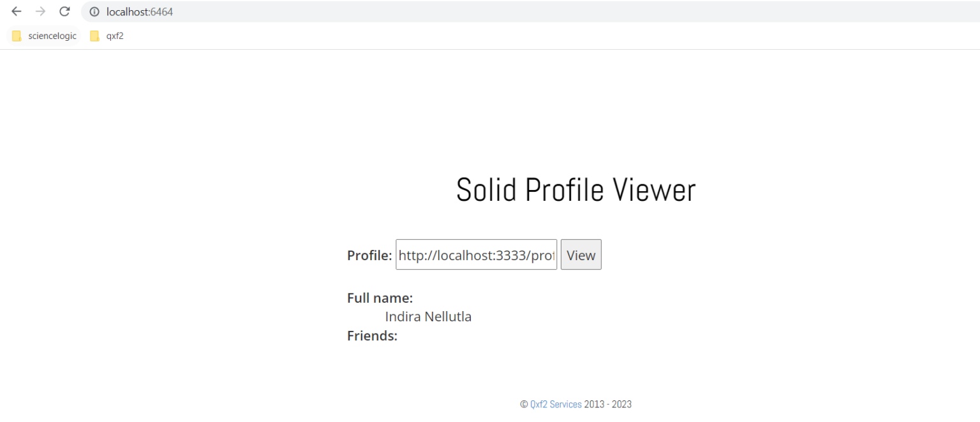Click the sciencelogic bookmark folder icon

[x=17, y=36]
